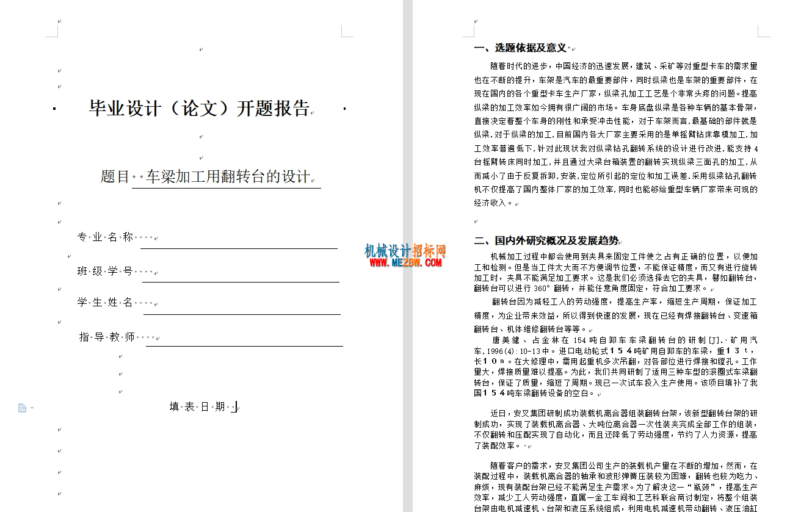This screenshot has width=812, height=512.
Task: Click the line starting 车,1996(4):10-13中
Action: pos(616,351)
